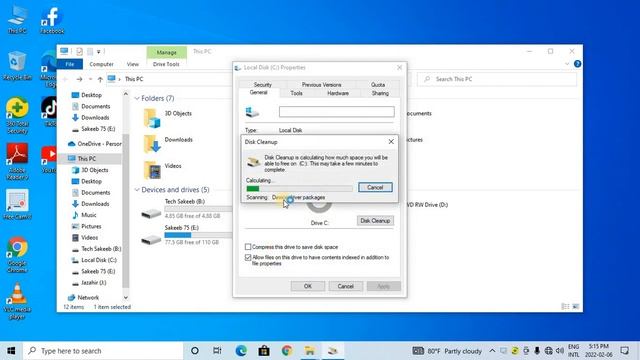
Task: Click OK in Properties dialog
Action: [308, 286]
